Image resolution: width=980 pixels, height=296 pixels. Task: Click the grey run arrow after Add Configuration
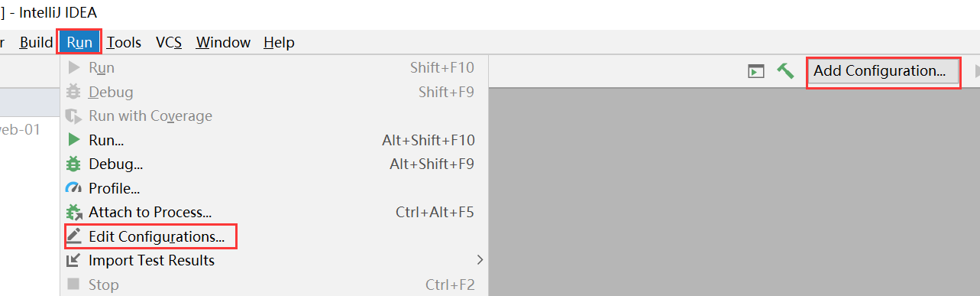[976, 71]
